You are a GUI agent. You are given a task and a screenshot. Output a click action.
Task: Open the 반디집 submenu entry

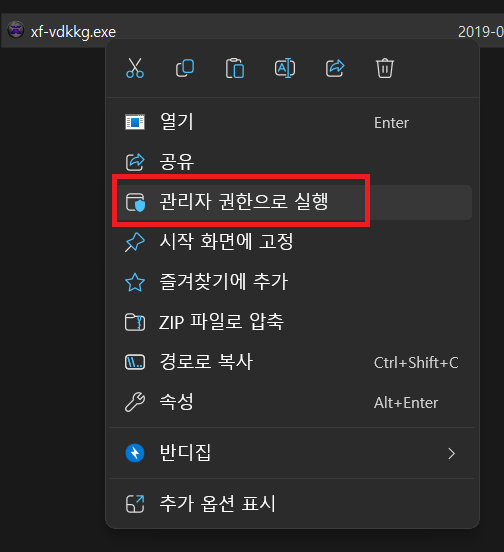pyautogui.click(x=292, y=453)
